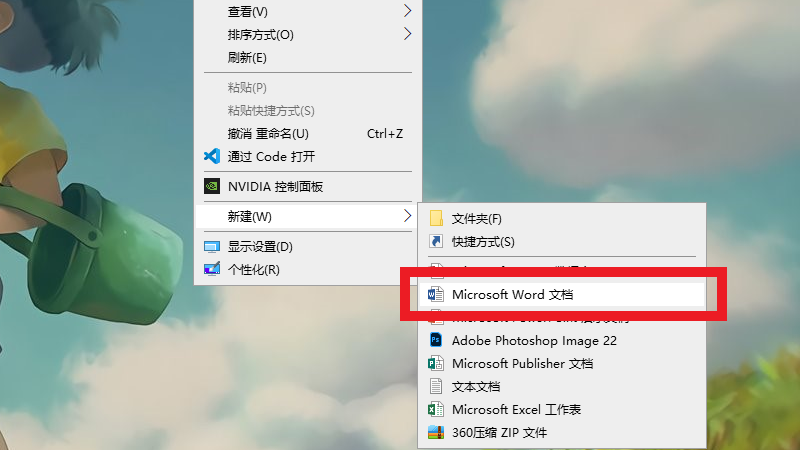The height and width of the screenshot is (450, 800).
Task: Click the 360压缩 ZIP 文件 icon
Action: (435, 433)
